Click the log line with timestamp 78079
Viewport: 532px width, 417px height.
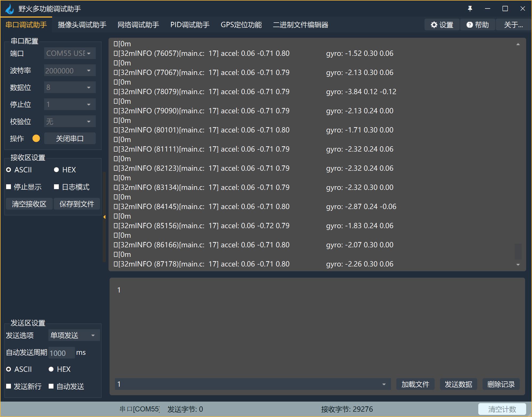pyautogui.click(x=255, y=91)
